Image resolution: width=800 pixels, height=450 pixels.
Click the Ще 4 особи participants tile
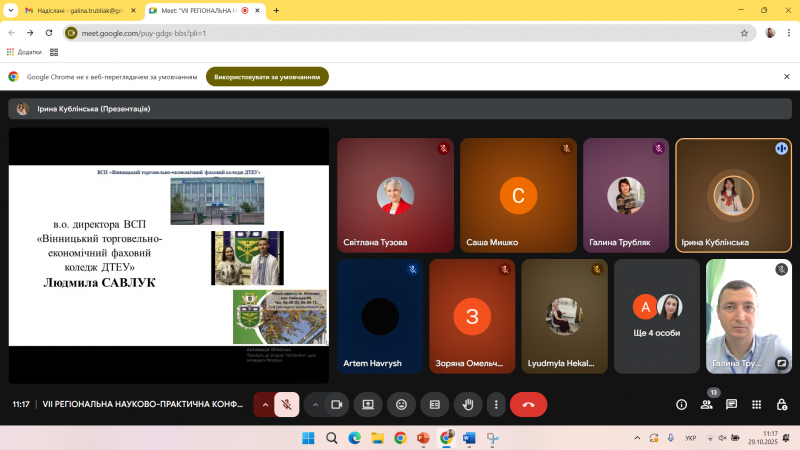pos(656,316)
